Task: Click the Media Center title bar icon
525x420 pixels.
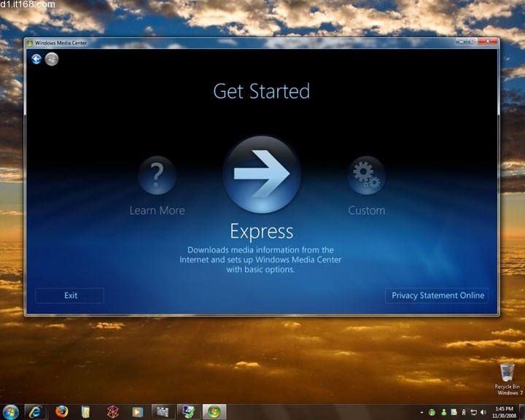Action: click(x=30, y=43)
